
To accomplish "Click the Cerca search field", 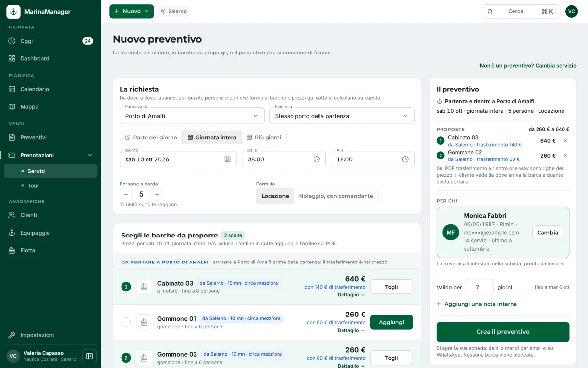I will (521, 11).
